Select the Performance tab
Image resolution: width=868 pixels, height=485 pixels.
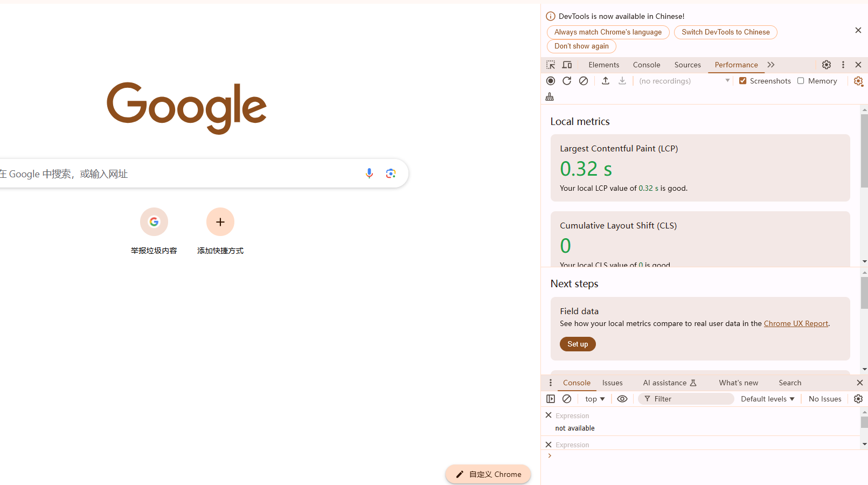pyautogui.click(x=736, y=65)
